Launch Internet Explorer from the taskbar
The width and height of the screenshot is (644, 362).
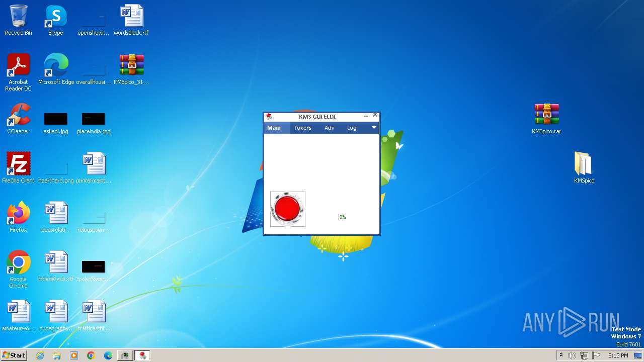[40, 355]
